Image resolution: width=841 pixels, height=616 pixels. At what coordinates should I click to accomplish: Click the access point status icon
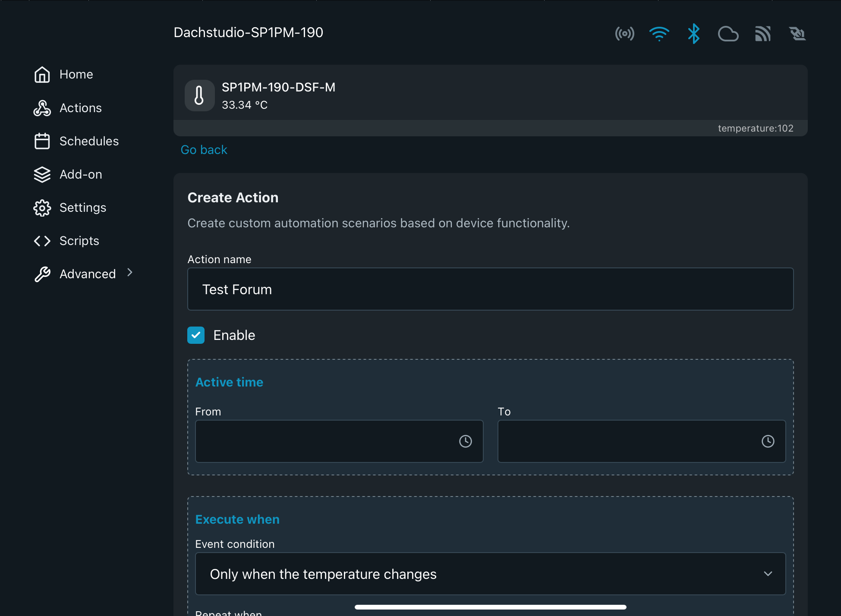click(x=625, y=34)
